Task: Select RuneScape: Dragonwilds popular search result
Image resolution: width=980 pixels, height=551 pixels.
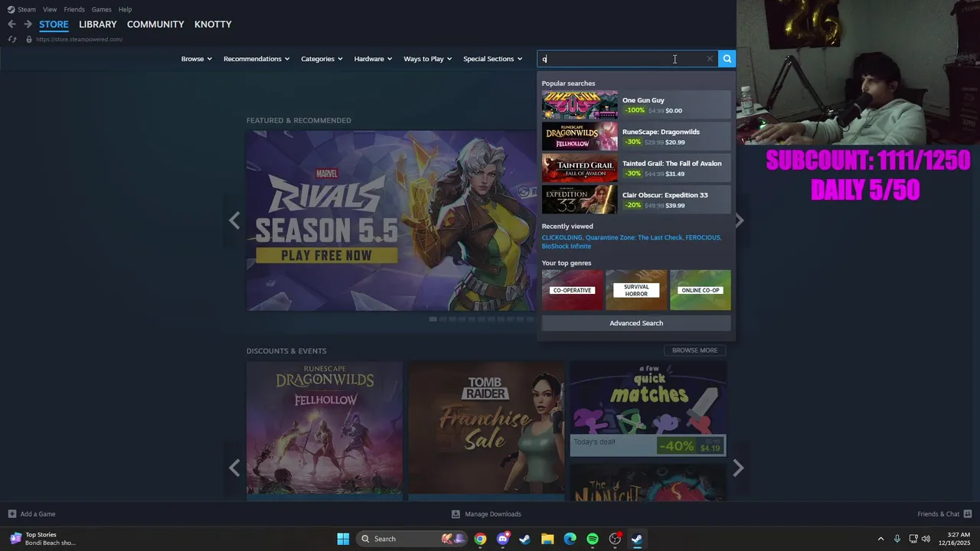Action: point(636,137)
